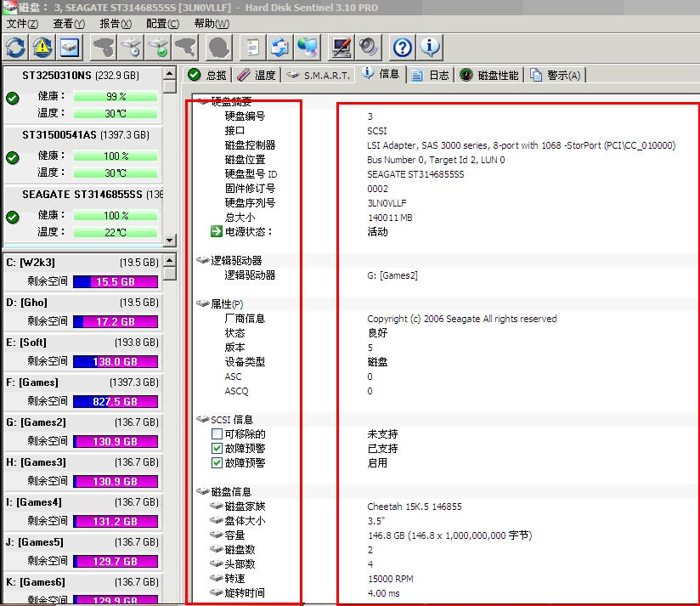Click the 140011 MB total size value
This screenshot has width=700, height=606.
click(390, 218)
